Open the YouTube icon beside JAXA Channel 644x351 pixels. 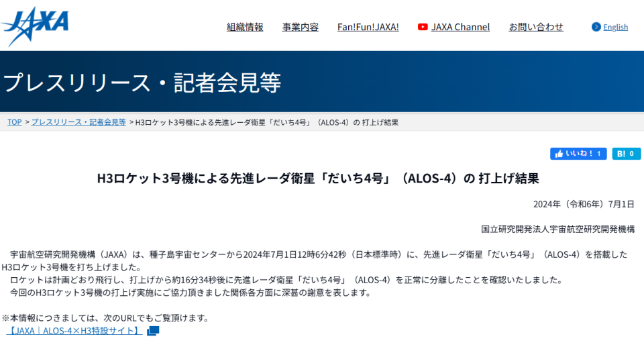click(x=423, y=27)
